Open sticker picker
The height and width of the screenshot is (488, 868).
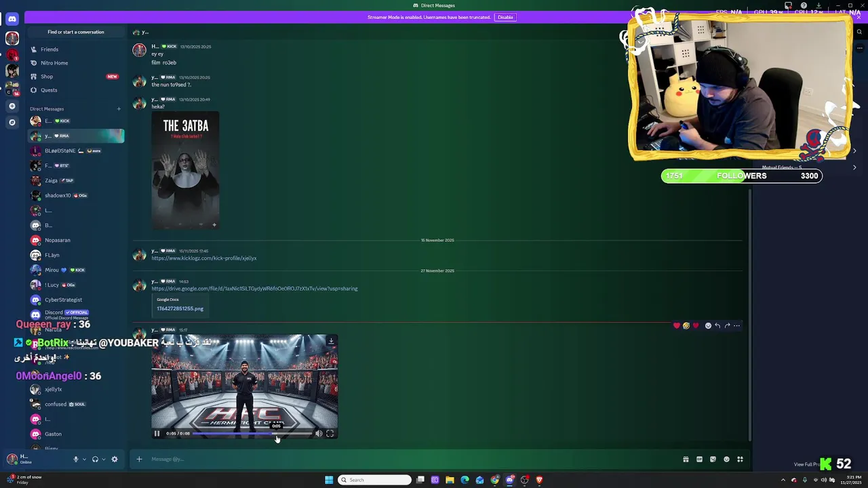point(713,459)
